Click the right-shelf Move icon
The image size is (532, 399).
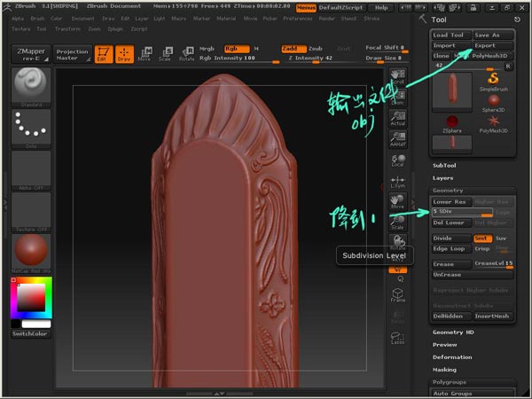(x=397, y=201)
